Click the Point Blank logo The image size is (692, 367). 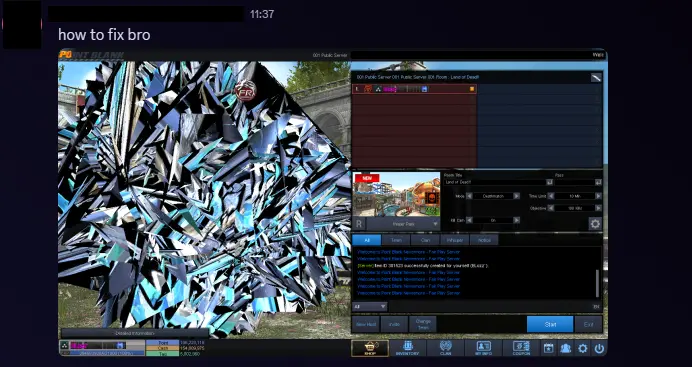click(x=91, y=55)
